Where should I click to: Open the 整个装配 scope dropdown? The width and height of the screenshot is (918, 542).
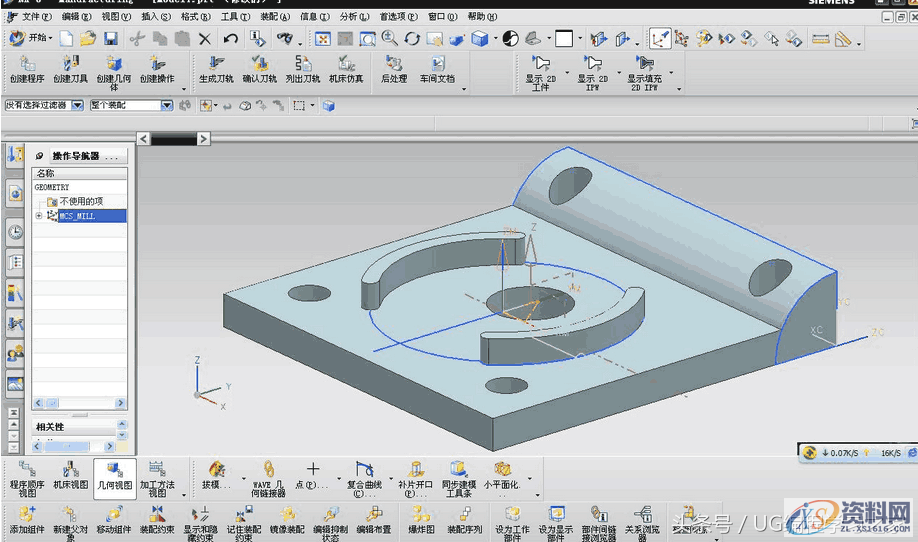click(166, 105)
